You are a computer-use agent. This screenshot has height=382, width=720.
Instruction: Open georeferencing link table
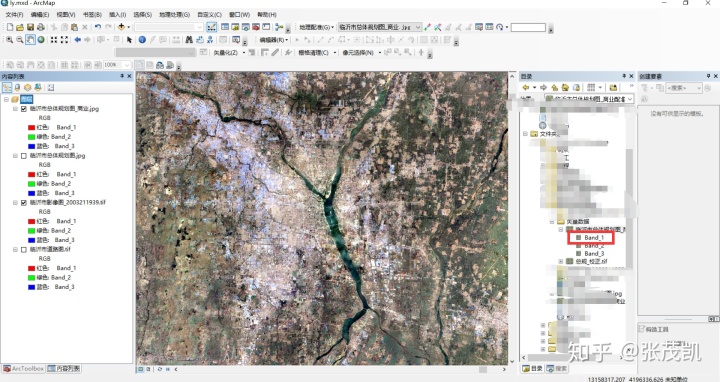[x=489, y=27]
